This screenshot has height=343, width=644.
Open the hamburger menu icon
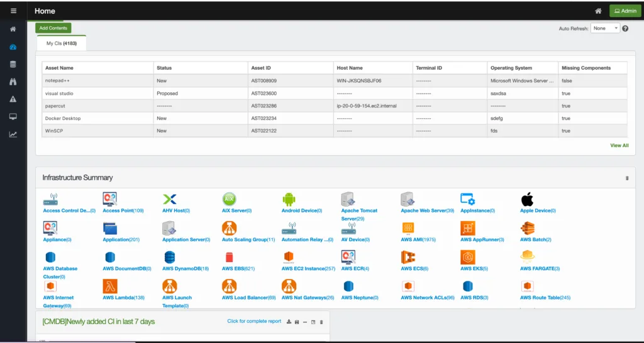click(13, 11)
